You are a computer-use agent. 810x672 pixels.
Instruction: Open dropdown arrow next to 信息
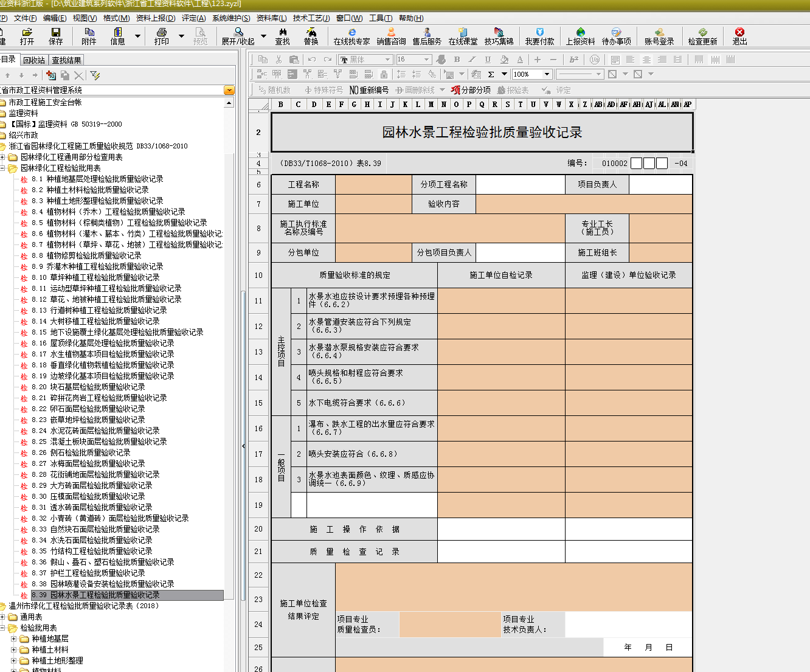[137, 36]
